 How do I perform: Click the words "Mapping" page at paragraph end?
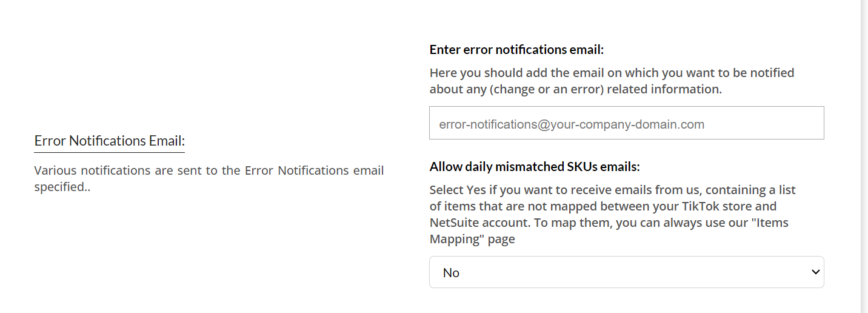pos(472,239)
